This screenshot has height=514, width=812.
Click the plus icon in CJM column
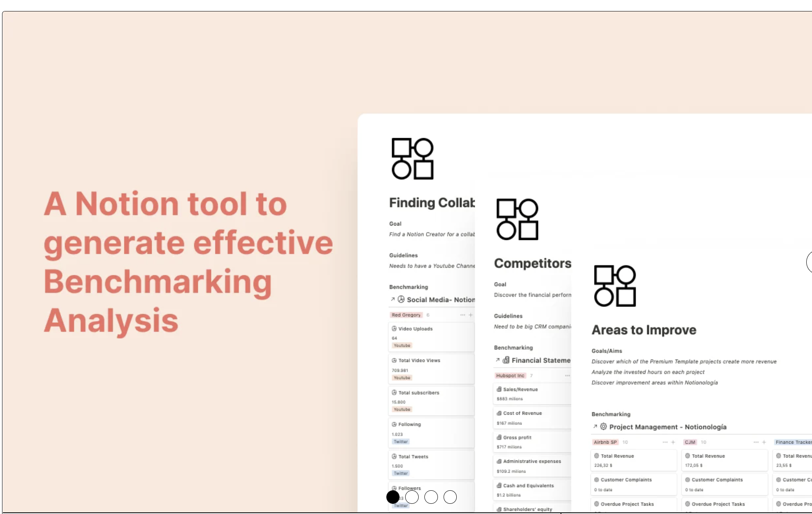click(764, 442)
